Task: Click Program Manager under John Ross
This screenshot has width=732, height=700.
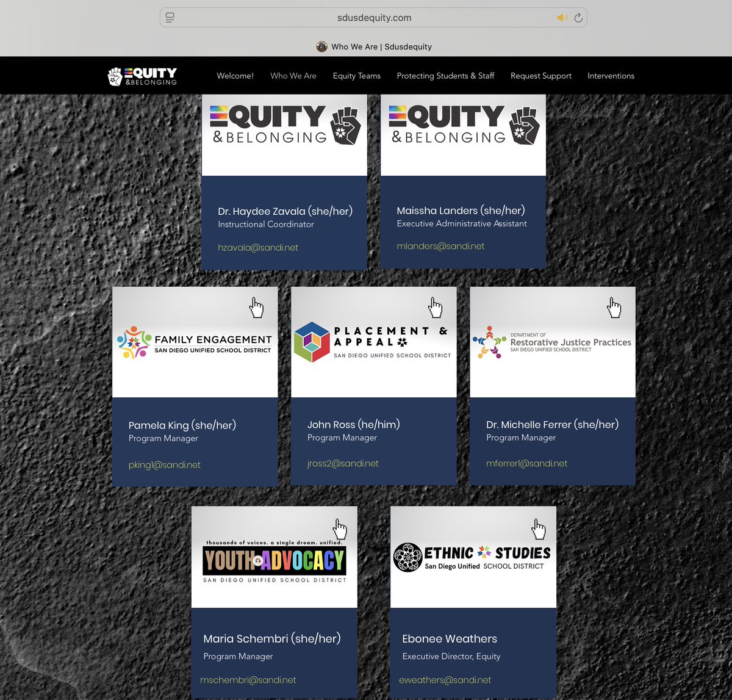Action: pyautogui.click(x=342, y=438)
